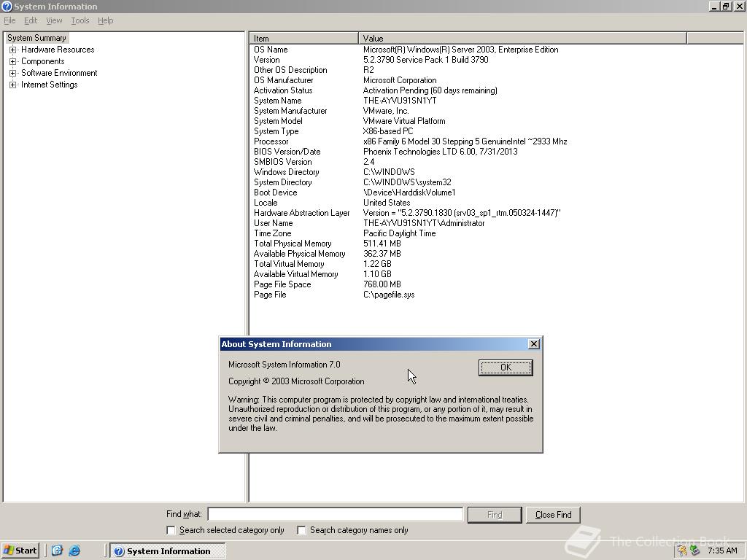Enable Search selected category only
Viewport: 747px width, 560px height.
[x=171, y=530]
